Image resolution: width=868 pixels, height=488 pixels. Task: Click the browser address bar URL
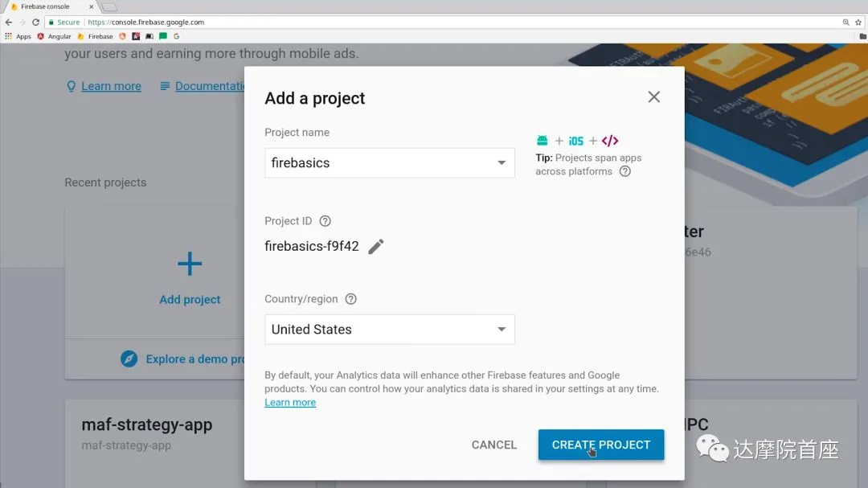146,23
